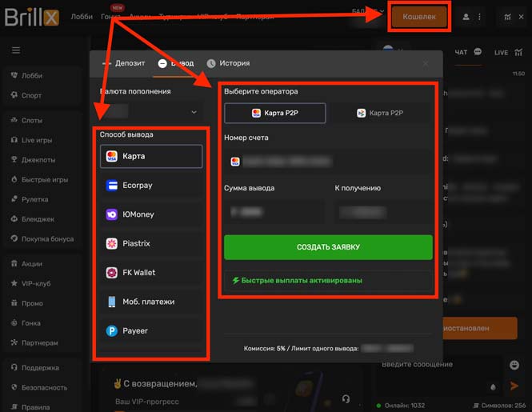Close the withdrawal dialog
Image resolution: width=532 pixels, height=412 pixels.
coord(426,63)
